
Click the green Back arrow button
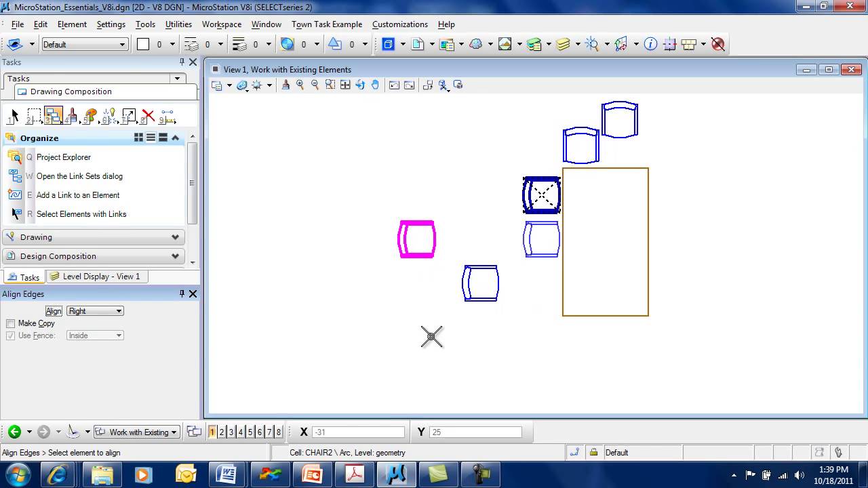[x=14, y=432]
